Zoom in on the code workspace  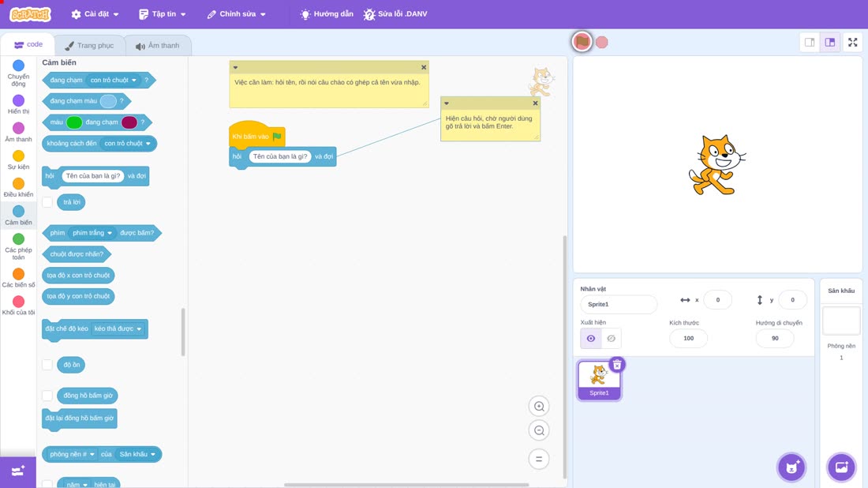click(x=539, y=407)
